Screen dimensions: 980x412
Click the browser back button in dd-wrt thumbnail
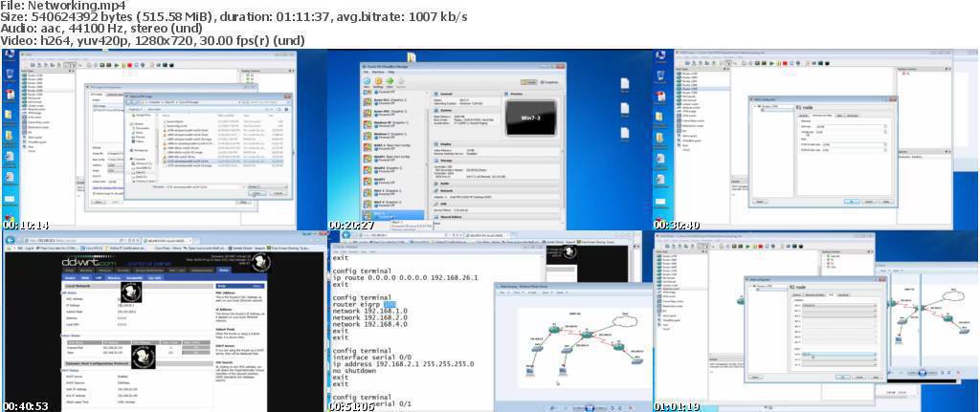(11, 240)
